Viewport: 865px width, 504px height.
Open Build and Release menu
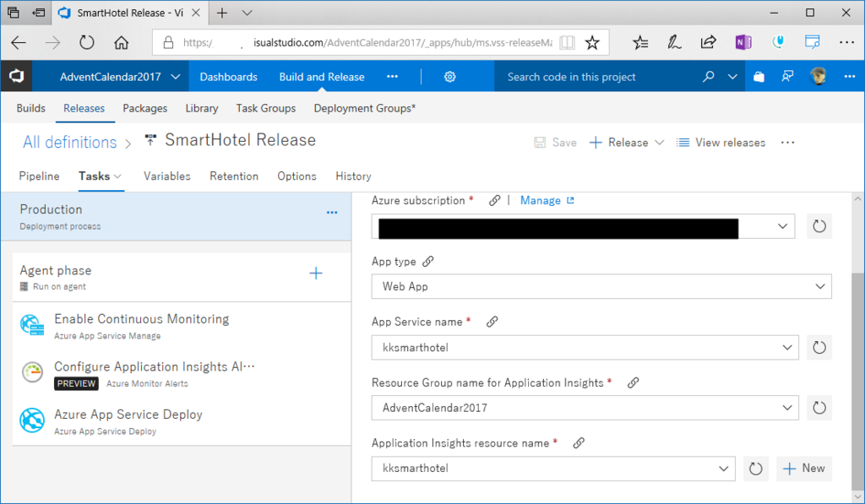pyautogui.click(x=322, y=77)
